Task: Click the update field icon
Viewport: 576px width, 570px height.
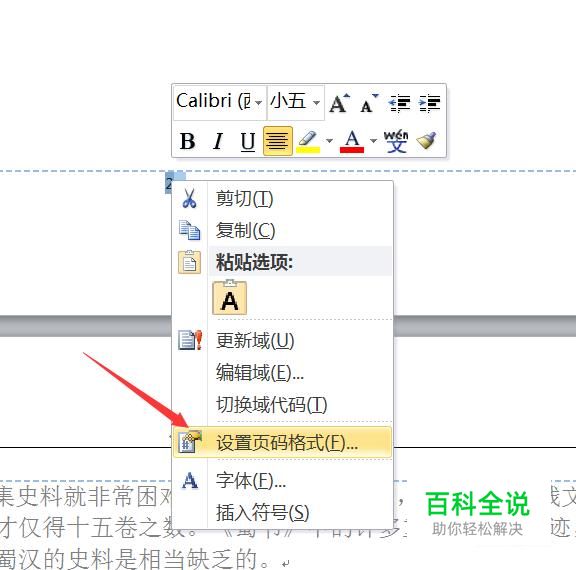Action: tap(190, 340)
